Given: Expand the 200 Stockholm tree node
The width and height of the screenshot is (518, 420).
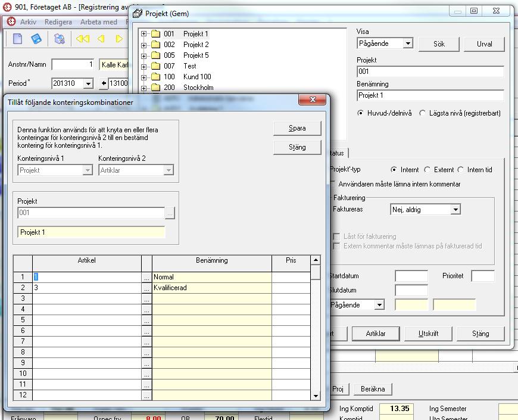Looking at the screenshot, I should (x=143, y=88).
